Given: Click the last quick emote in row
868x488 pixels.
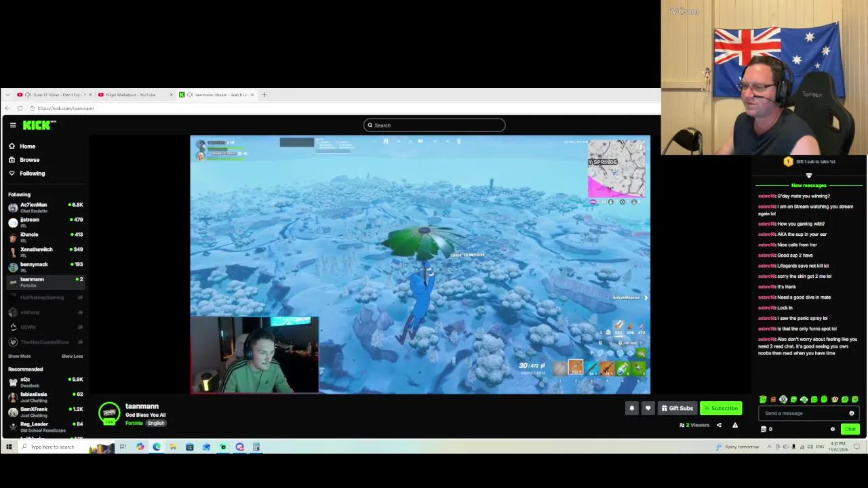Looking at the screenshot, I should pyautogui.click(x=855, y=400).
